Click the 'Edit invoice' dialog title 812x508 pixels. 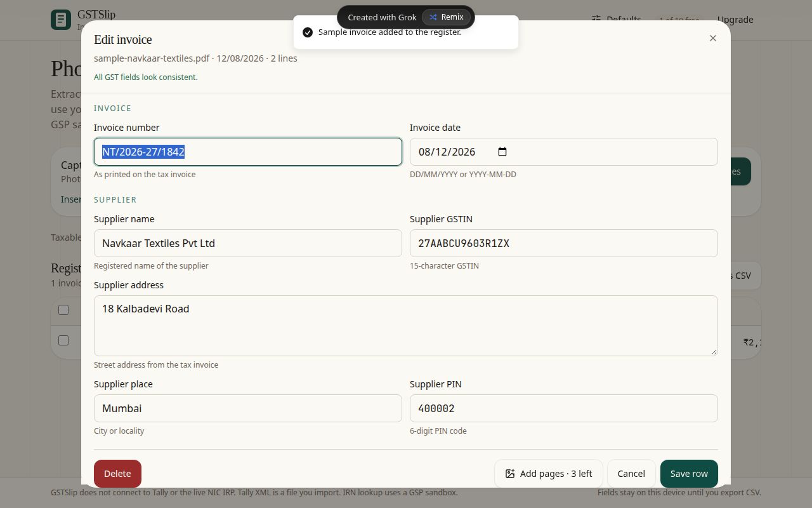[123, 39]
